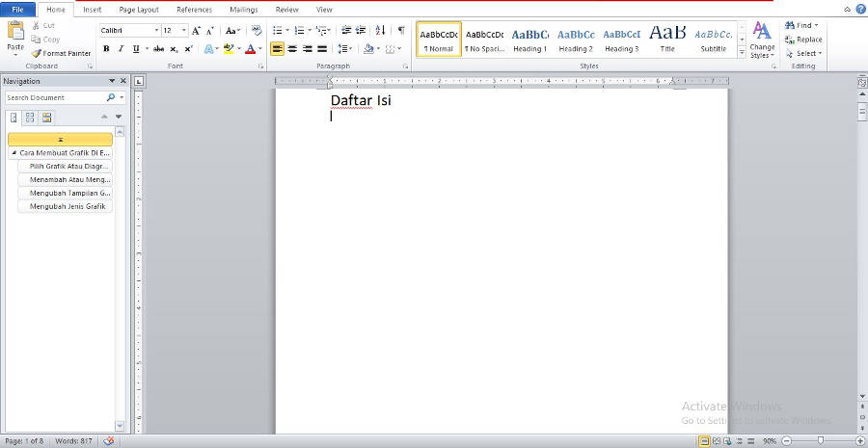This screenshot has width=868, height=448.
Task: Open the font size dropdown
Action: (x=183, y=31)
